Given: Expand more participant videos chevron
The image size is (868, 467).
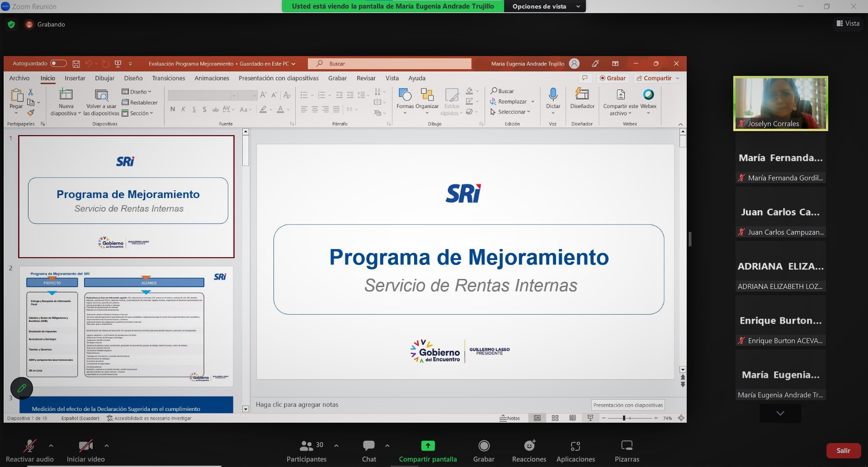Looking at the screenshot, I should (x=780, y=413).
